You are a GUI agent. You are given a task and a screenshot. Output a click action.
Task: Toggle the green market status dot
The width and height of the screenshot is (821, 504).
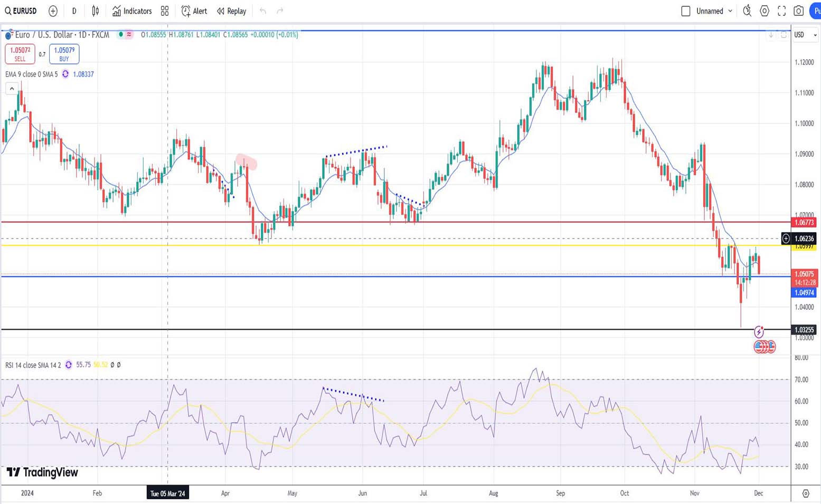point(121,34)
